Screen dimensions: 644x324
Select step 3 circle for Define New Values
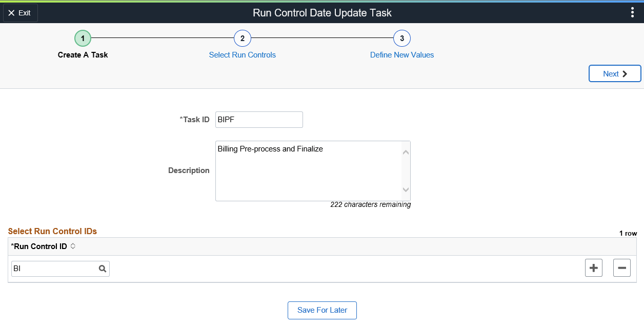tap(402, 38)
